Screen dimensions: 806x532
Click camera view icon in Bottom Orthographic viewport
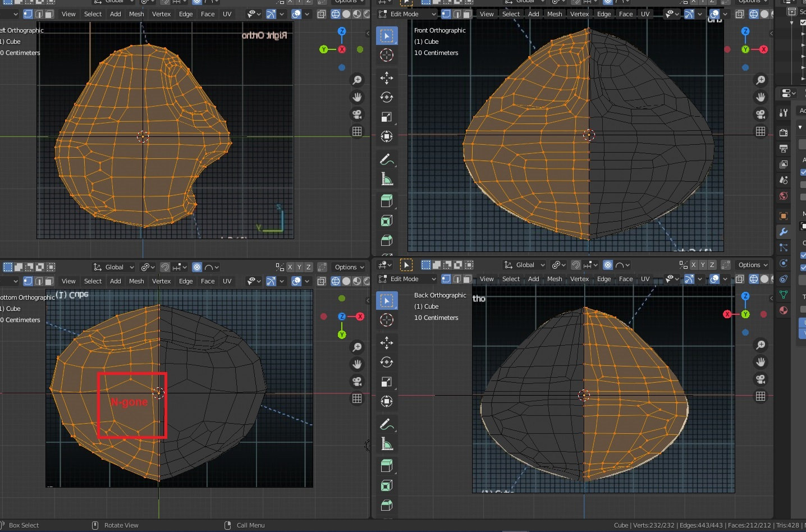[x=357, y=382]
